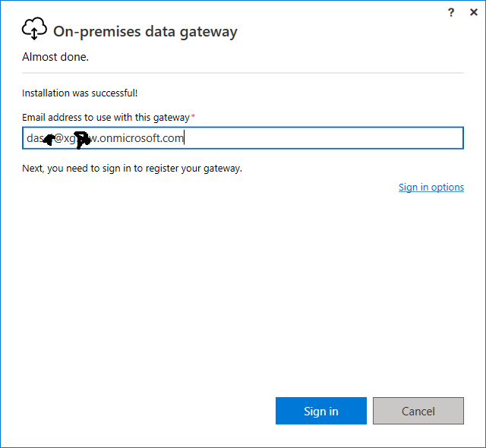Click the Installation was successful message
The width and height of the screenshot is (486, 448).
tap(80, 93)
